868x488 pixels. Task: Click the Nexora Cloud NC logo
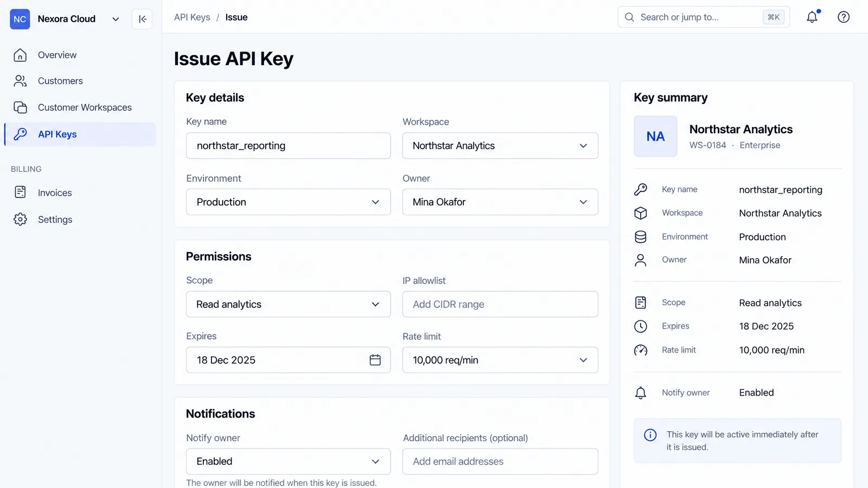(x=20, y=19)
